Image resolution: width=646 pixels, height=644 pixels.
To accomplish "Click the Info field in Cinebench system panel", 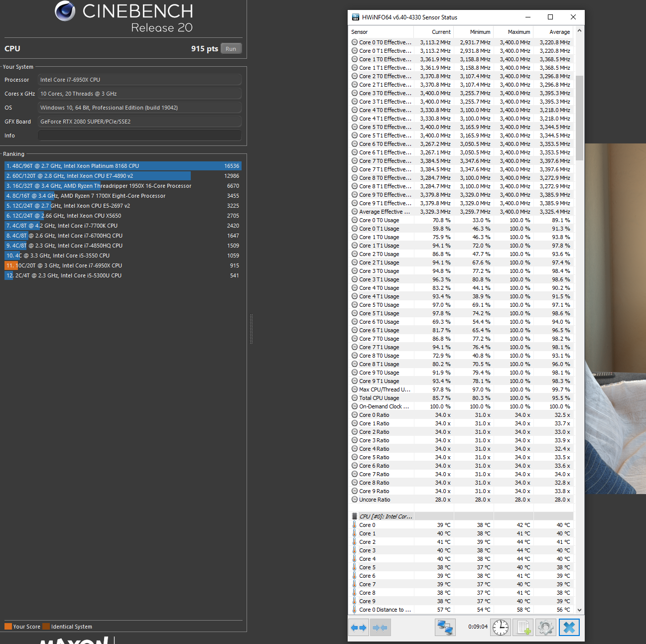I will (140, 135).
